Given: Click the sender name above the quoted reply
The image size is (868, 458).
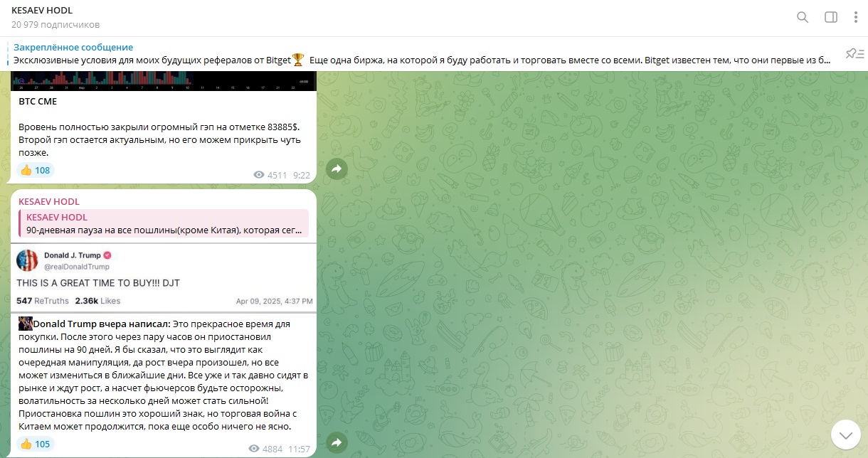Looking at the screenshot, I should click(49, 201).
